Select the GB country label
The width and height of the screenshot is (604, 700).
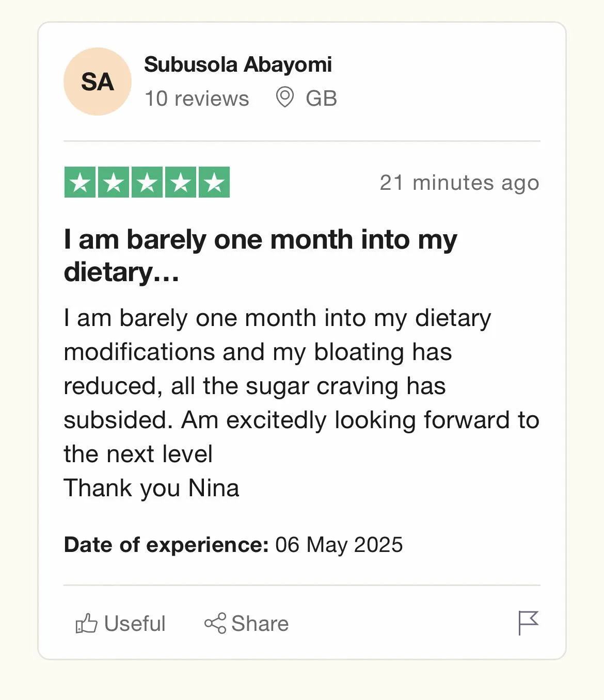pos(321,99)
